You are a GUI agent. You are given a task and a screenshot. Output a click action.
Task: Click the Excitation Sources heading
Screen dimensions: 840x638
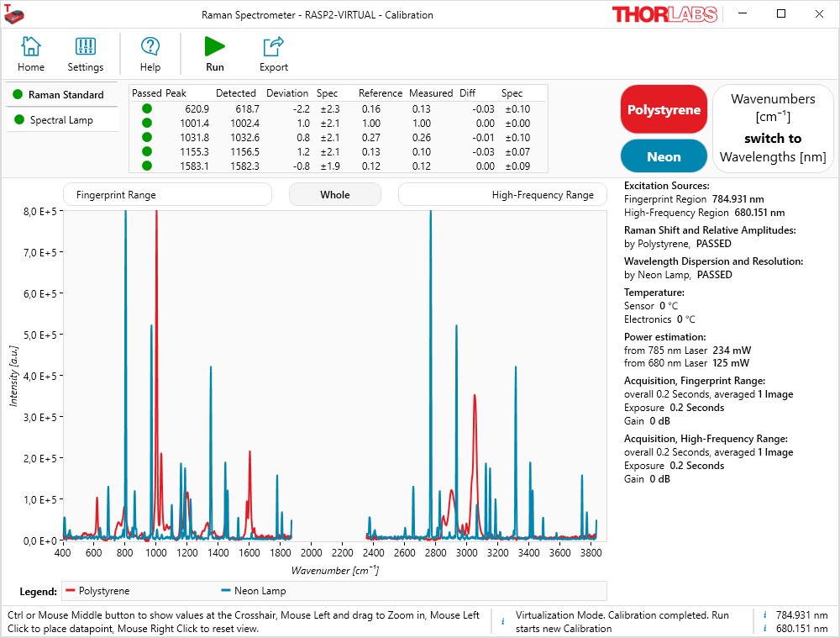click(666, 186)
